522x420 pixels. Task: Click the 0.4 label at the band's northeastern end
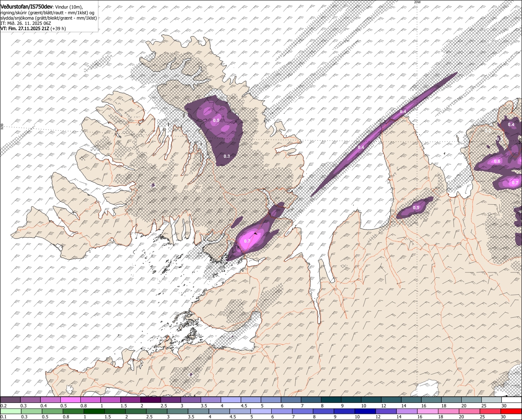click(403, 111)
